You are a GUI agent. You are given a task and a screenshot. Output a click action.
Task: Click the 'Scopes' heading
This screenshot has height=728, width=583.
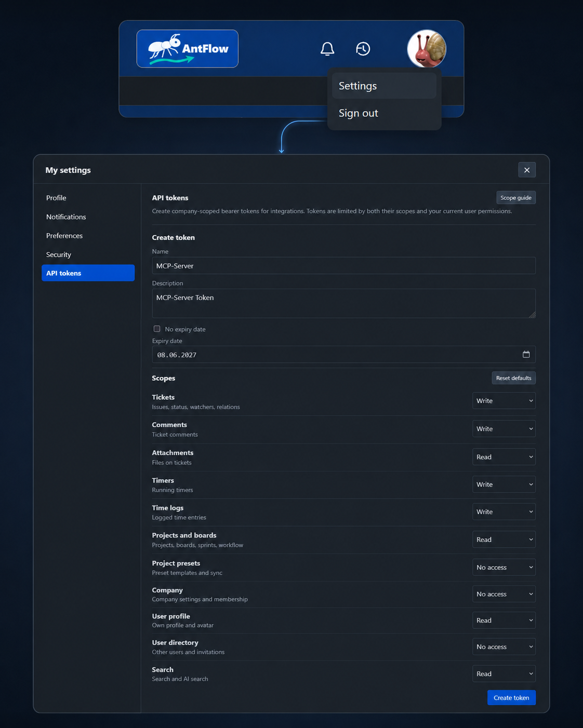[163, 378]
